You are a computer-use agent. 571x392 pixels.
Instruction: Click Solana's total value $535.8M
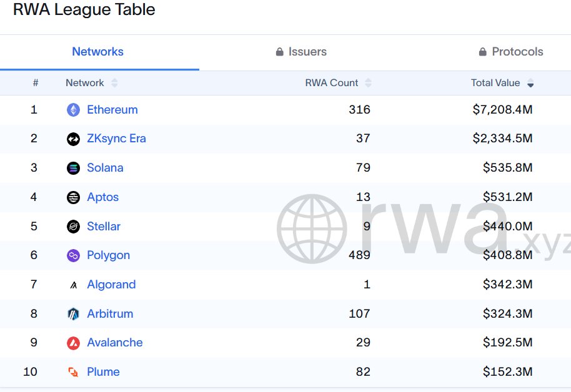coord(508,168)
